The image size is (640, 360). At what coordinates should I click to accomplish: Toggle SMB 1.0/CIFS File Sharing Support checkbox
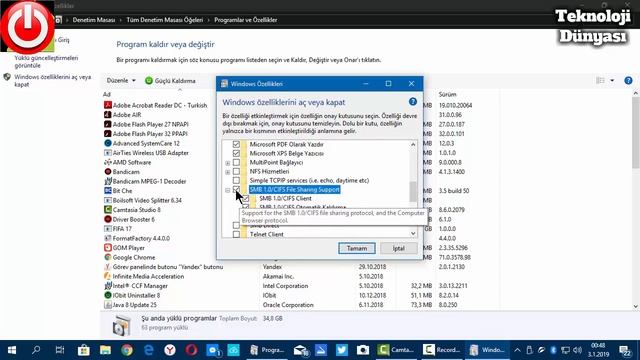pyautogui.click(x=236, y=189)
